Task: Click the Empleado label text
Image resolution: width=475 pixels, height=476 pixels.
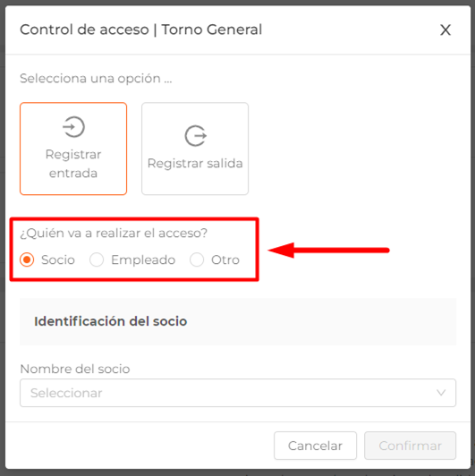Action: pyautogui.click(x=143, y=259)
